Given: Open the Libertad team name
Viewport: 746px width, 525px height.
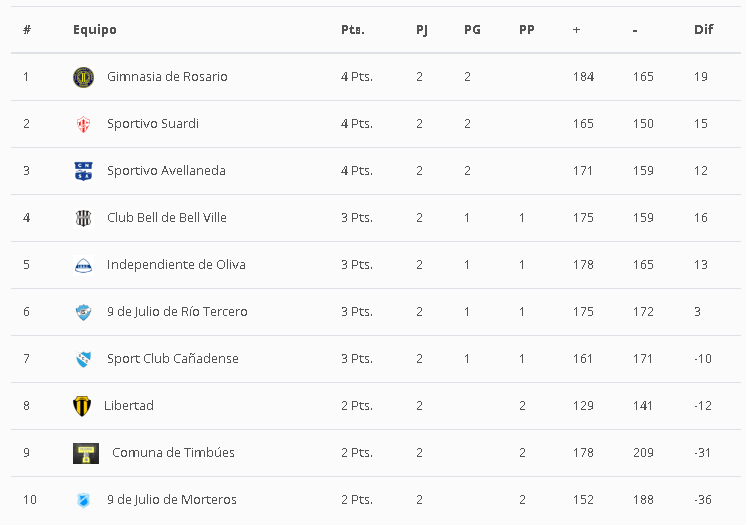Looking at the screenshot, I should pyautogui.click(x=129, y=406).
